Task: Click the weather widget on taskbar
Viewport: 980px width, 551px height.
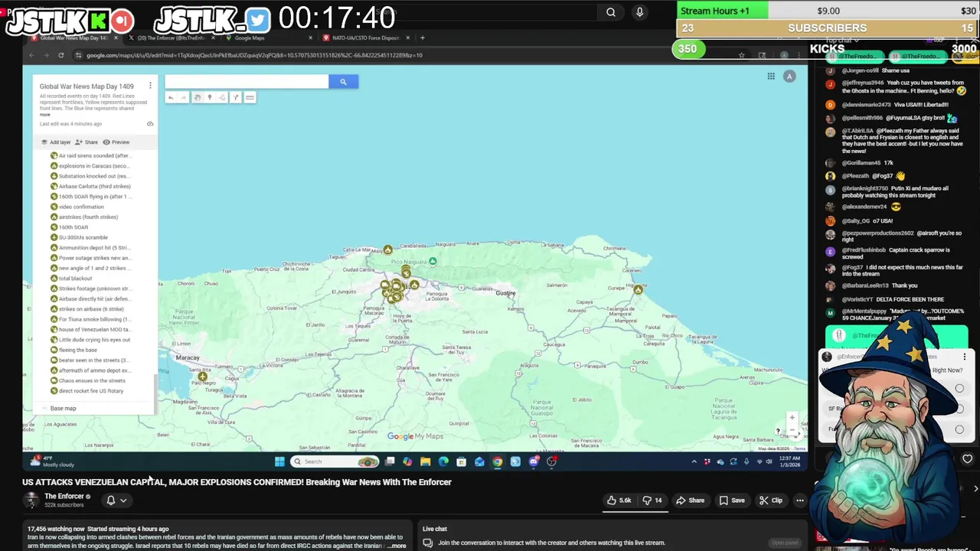Action: tap(52, 461)
